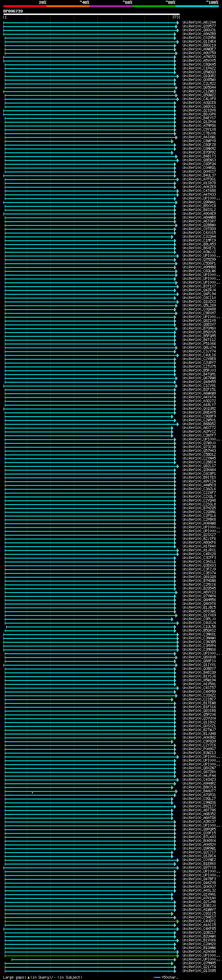The height and width of the screenshot is (980, 222).
Task: Click the UniRef100_Q5WDQ3 label
Action: (x=199, y=72)
